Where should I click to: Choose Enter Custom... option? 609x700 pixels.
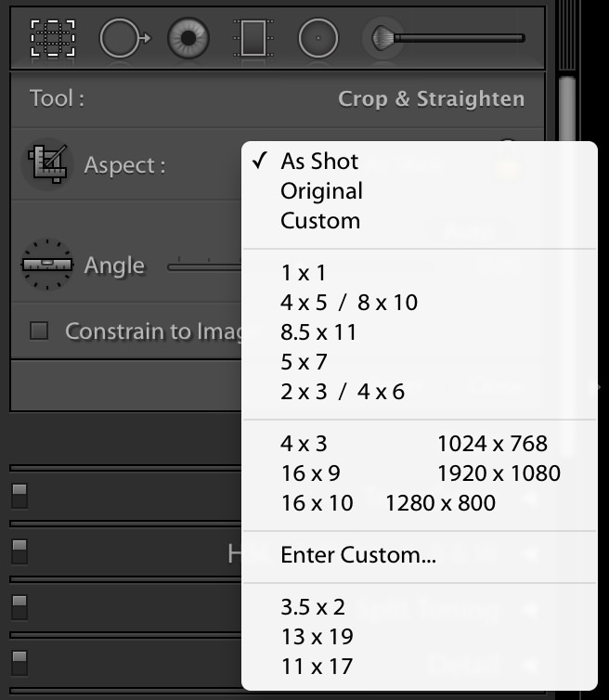point(358,555)
